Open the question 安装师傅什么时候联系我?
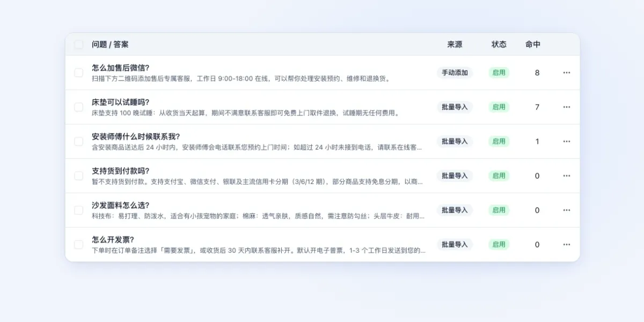644x322 pixels. pos(136,136)
